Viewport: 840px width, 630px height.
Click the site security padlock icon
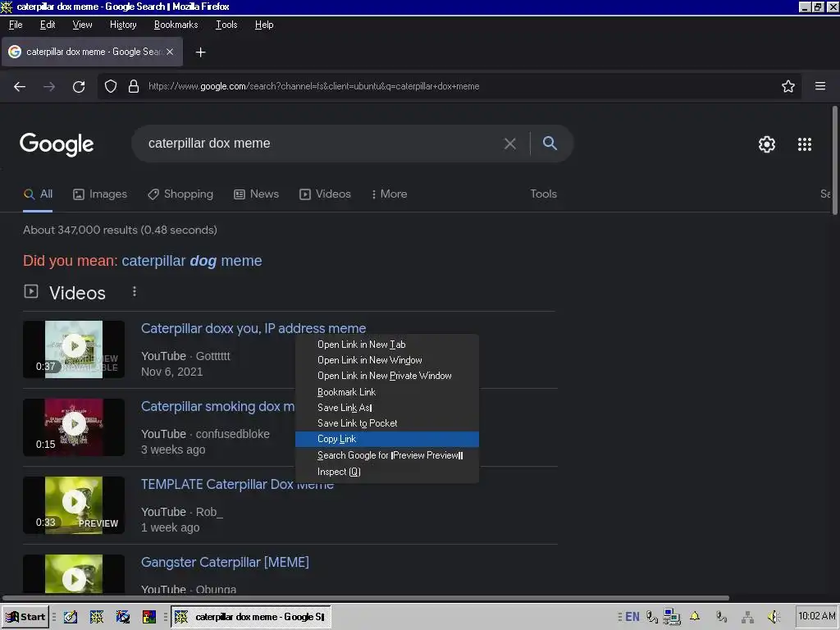point(134,86)
